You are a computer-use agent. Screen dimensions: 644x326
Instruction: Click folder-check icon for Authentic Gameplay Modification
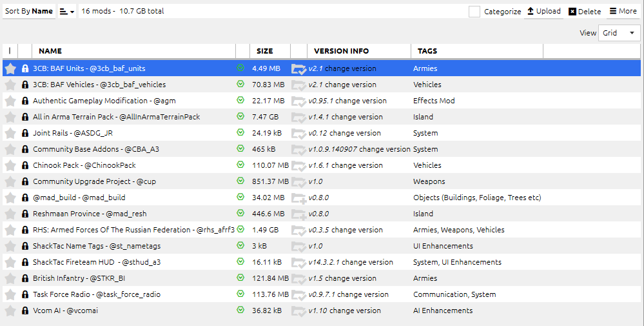(298, 101)
